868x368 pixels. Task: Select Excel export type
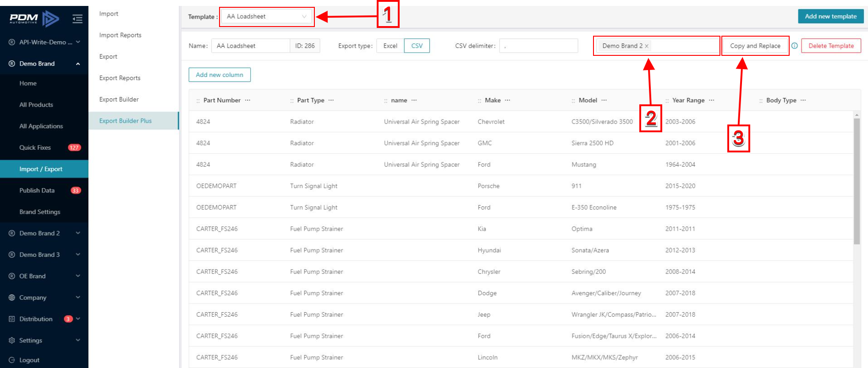coord(390,46)
